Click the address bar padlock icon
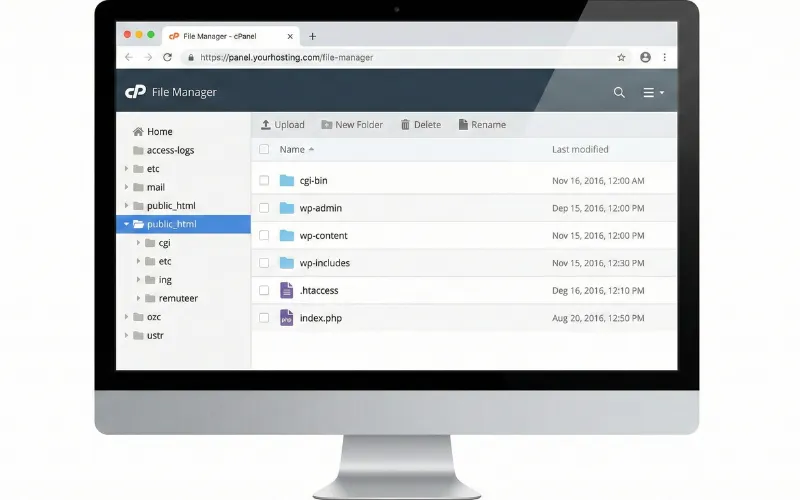Screen dimensions: 800x500 coord(191,58)
